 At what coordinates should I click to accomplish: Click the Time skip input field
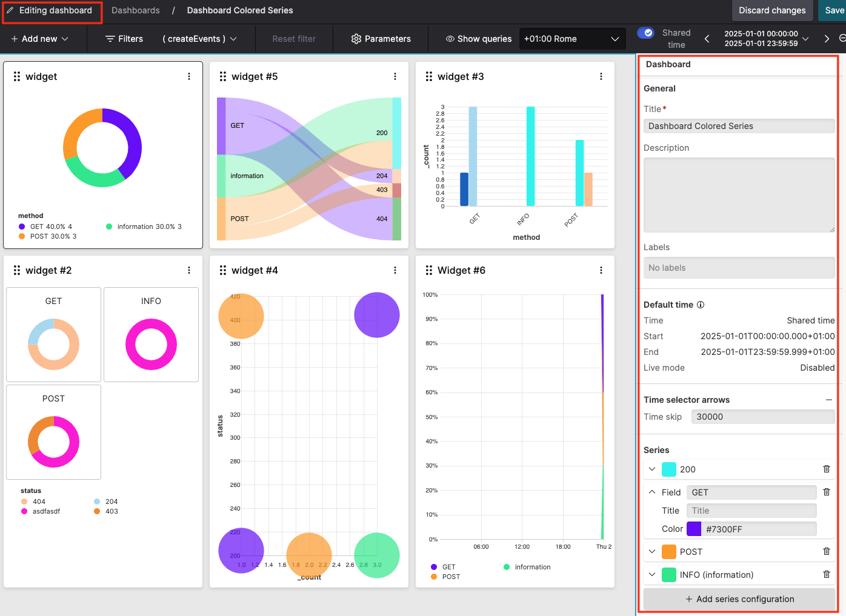763,417
